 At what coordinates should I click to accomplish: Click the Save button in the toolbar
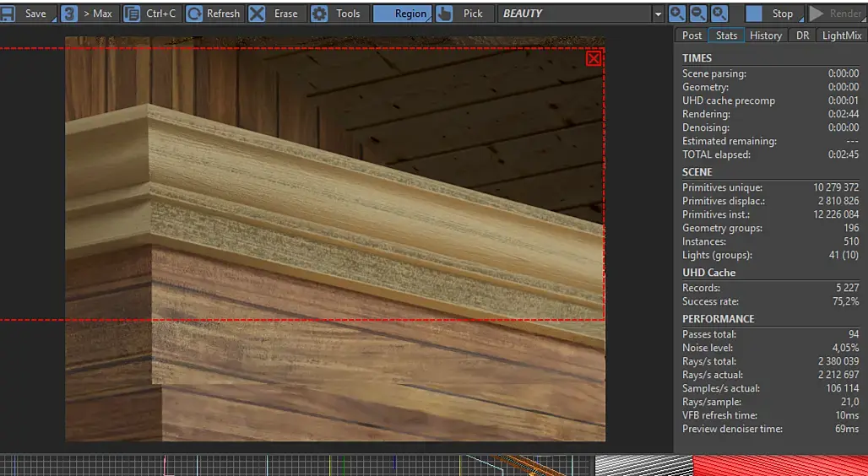tap(28, 14)
